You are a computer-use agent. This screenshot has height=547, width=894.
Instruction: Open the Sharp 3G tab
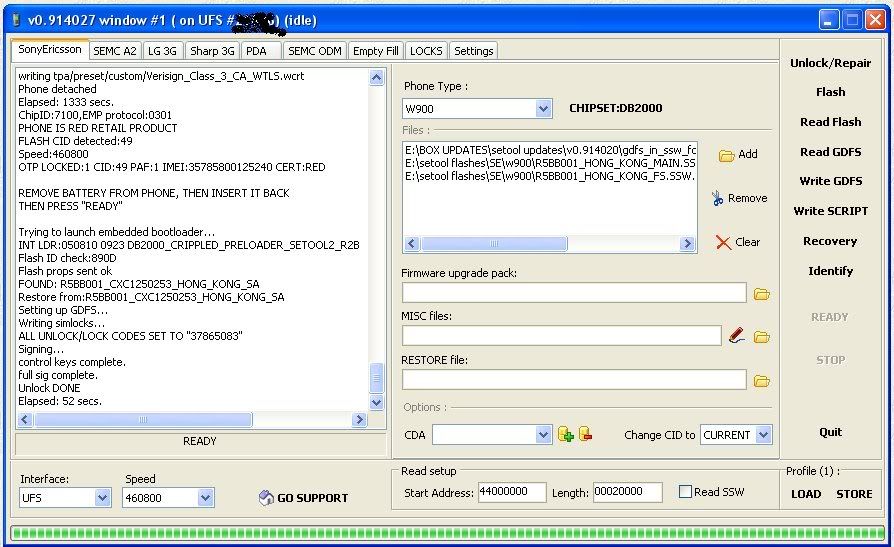click(212, 51)
